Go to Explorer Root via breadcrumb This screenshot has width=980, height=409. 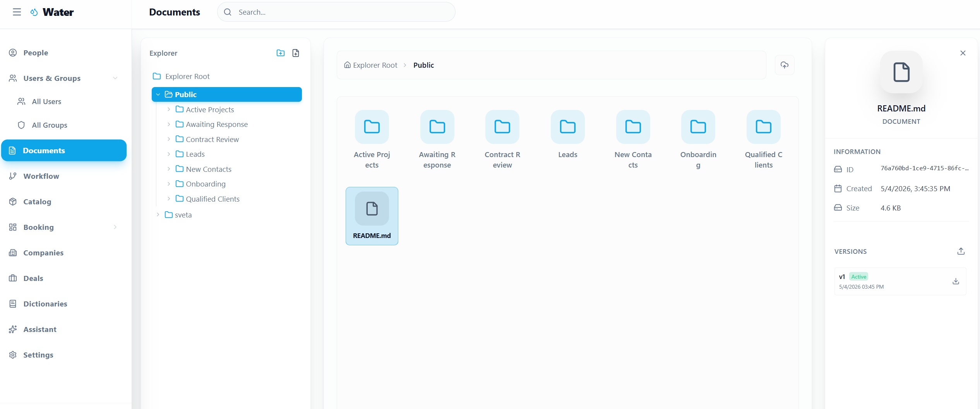(371, 65)
